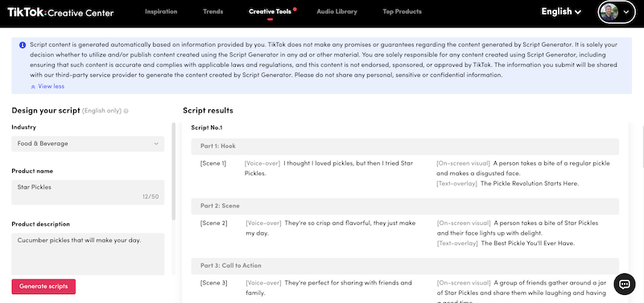
Task: Click the Script No.1 heading
Action: click(207, 128)
